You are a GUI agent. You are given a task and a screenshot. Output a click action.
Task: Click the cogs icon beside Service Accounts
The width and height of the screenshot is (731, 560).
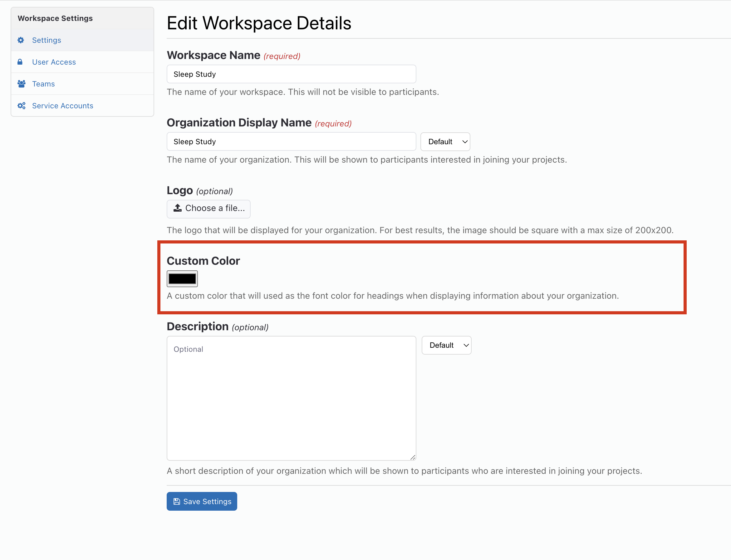click(21, 106)
